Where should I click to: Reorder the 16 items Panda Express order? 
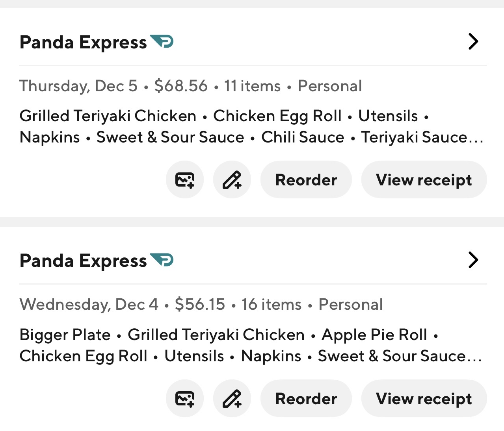pyautogui.click(x=306, y=398)
